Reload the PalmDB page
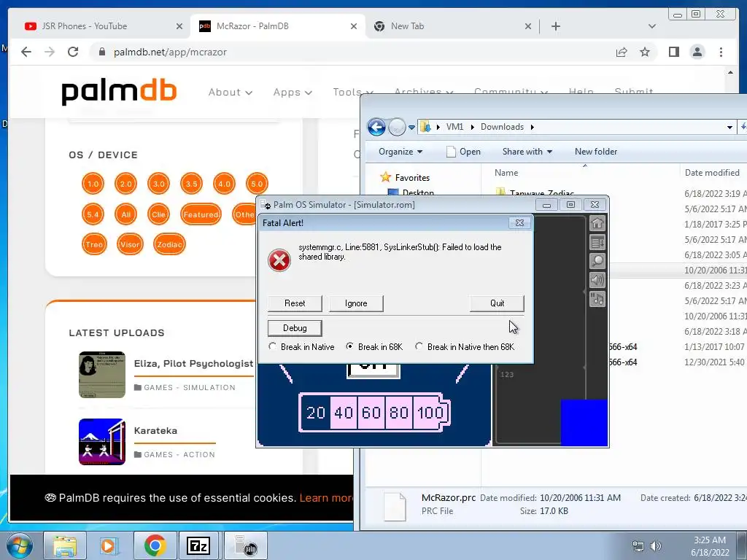Image resolution: width=747 pixels, height=560 pixels. pyautogui.click(x=73, y=52)
